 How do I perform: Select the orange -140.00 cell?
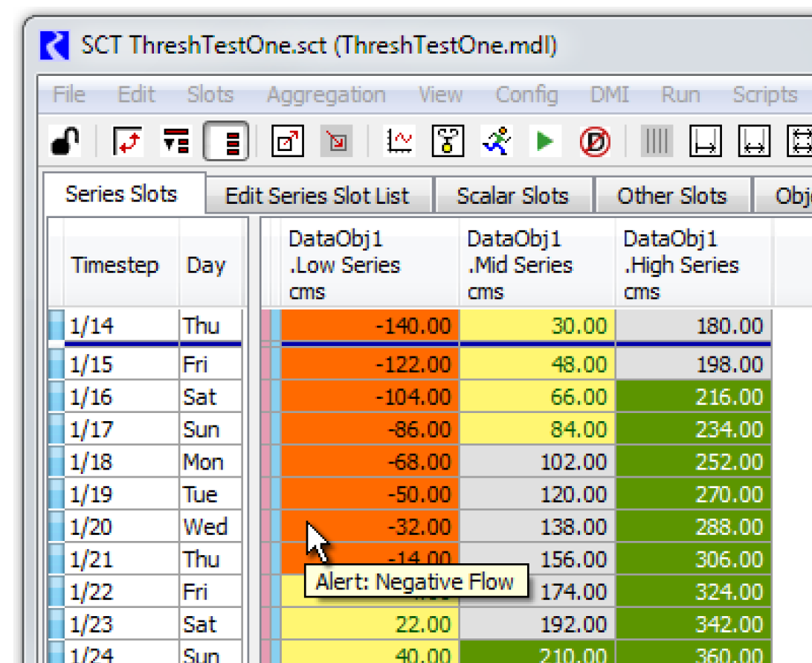(x=370, y=325)
